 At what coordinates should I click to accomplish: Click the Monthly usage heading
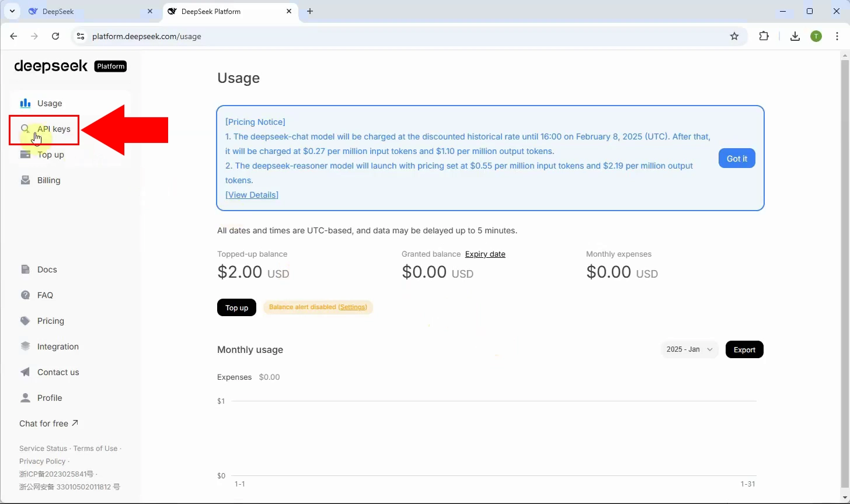click(x=250, y=350)
